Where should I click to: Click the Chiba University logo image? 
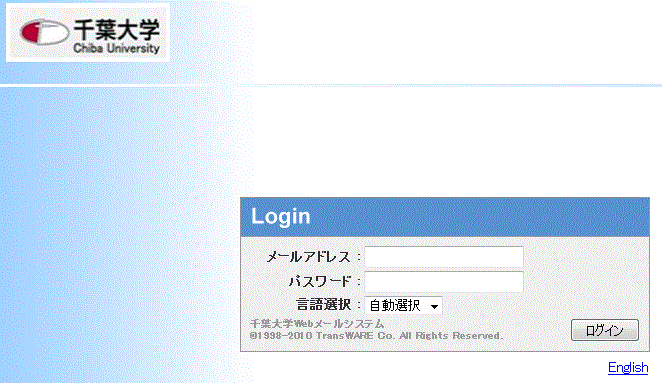click(88, 33)
